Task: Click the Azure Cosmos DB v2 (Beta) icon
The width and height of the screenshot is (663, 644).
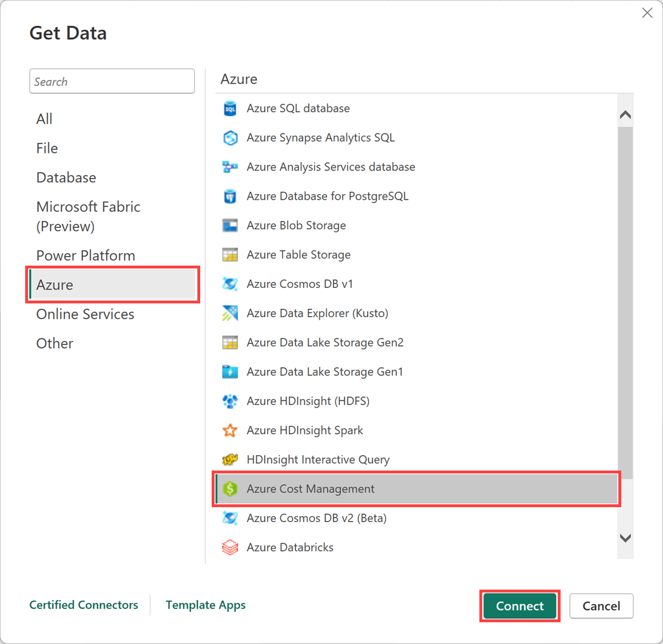Action: 230,518
